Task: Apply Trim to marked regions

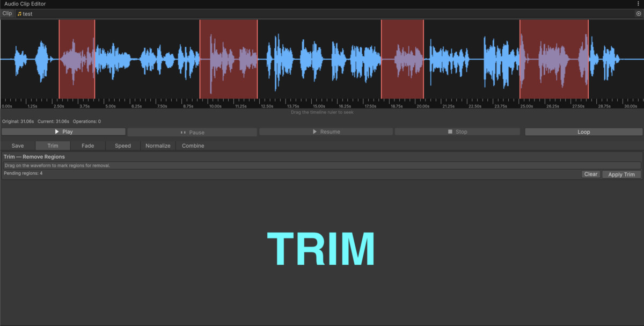Action: coord(621,174)
